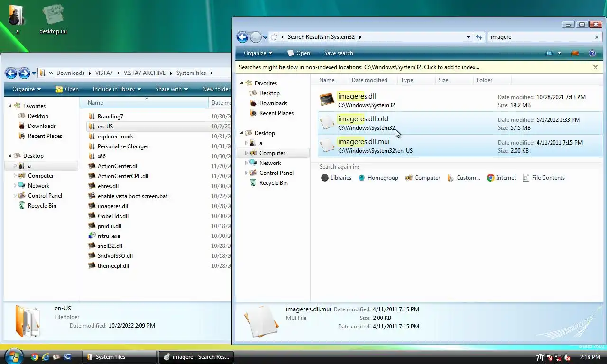The image size is (607, 364).
Task: Search again in Computer
Action: pos(423,178)
